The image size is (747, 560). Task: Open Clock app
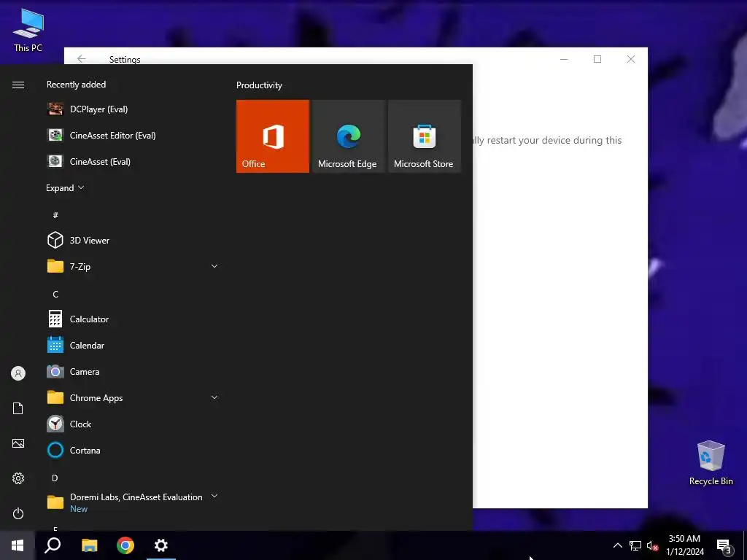tap(133, 424)
